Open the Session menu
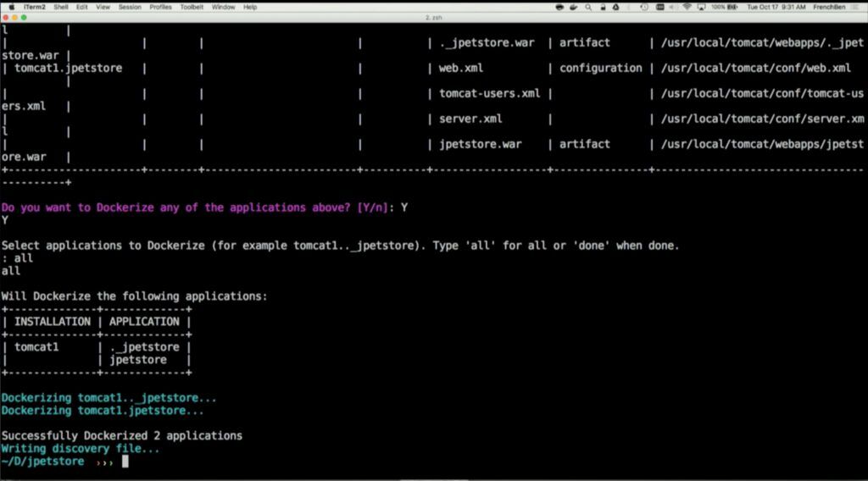 click(130, 7)
